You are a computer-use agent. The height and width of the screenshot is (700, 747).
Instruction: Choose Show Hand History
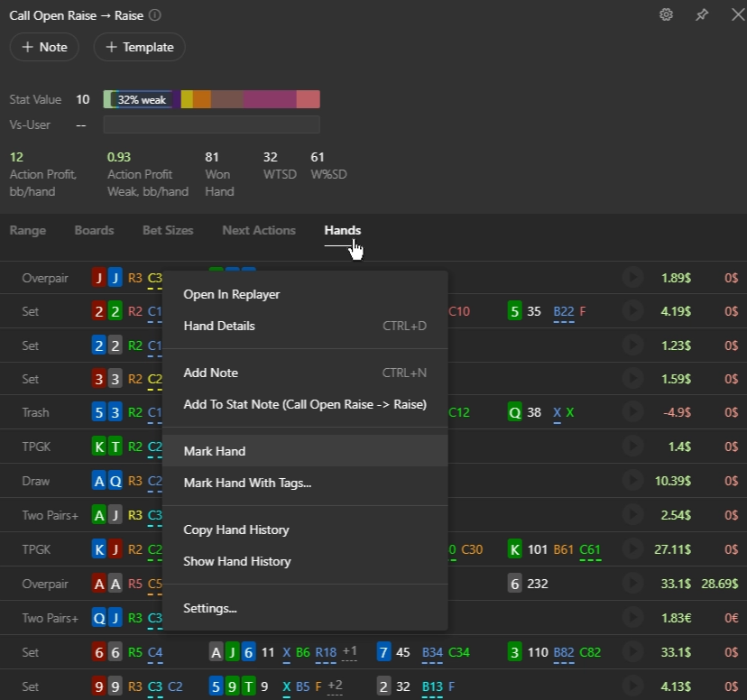click(x=305, y=561)
